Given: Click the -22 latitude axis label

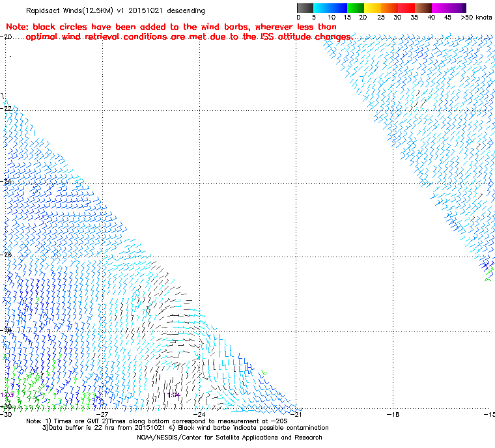Looking at the screenshot, I should 7,108.
